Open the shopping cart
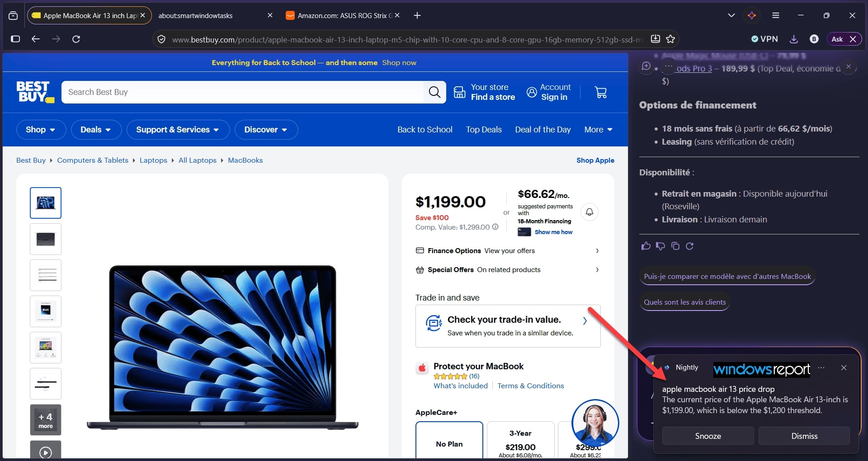The image size is (868, 461). [601, 92]
